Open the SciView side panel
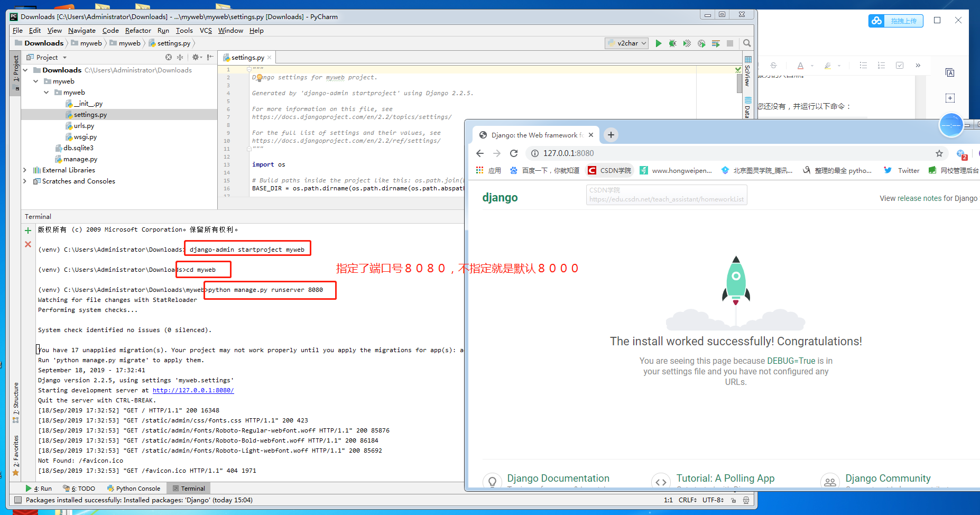The image size is (980, 515). click(747, 71)
